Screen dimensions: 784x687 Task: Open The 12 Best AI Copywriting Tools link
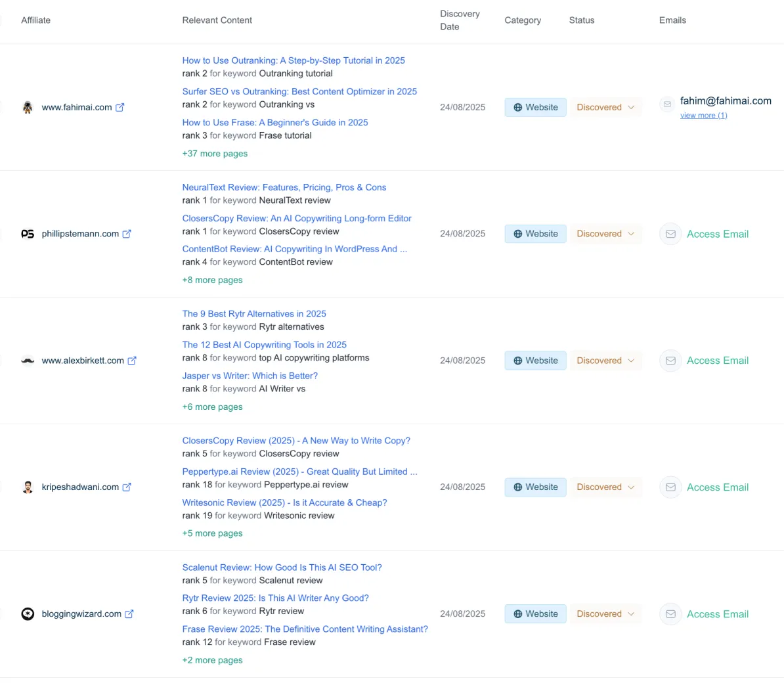click(x=264, y=345)
